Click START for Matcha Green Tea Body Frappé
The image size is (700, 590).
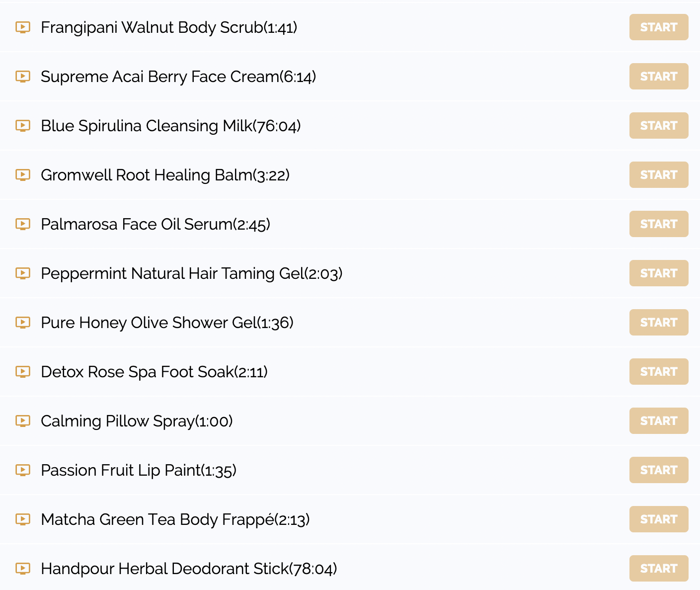coord(659,519)
